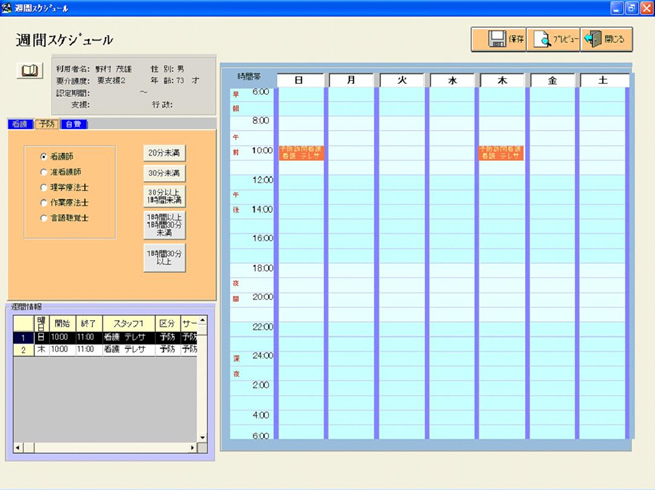Image resolution: width=655 pixels, height=490 pixels.
Task: Choose the 准看護師 radio option
Action: [44, 172]
